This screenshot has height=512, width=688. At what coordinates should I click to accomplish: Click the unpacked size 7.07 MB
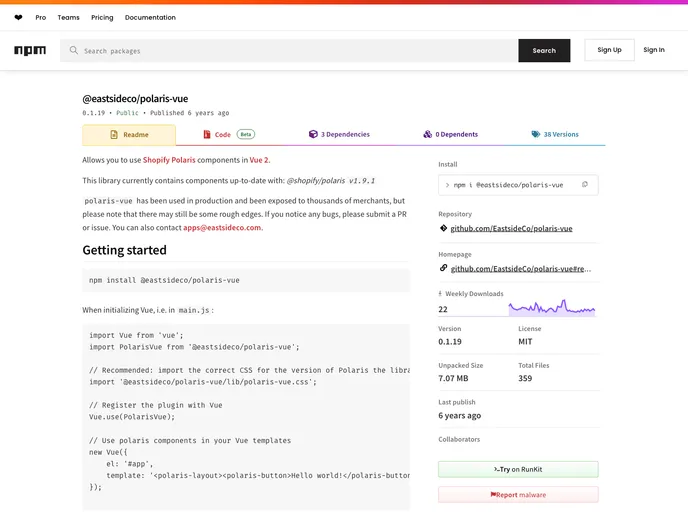point(453,378)
